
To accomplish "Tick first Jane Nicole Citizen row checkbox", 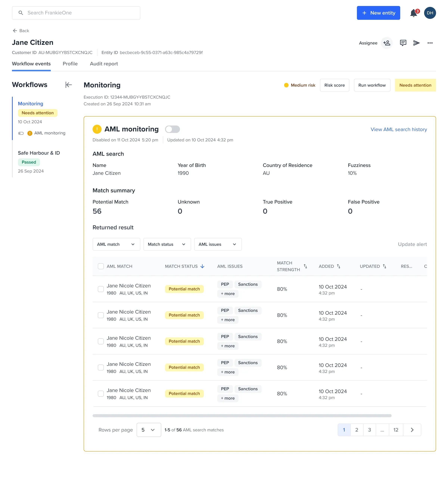I will (x=101, y=289).
